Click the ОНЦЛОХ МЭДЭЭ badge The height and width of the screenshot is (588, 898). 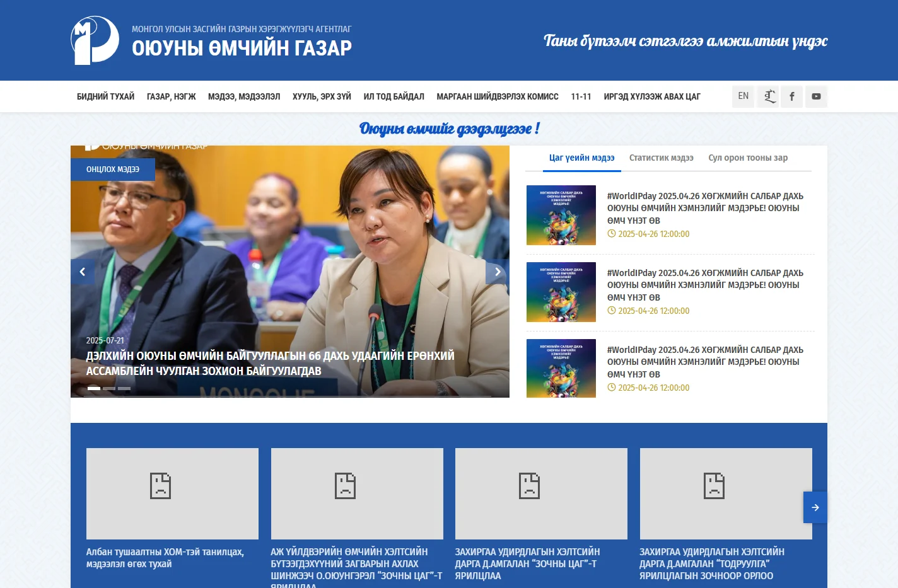pos(113,170)
